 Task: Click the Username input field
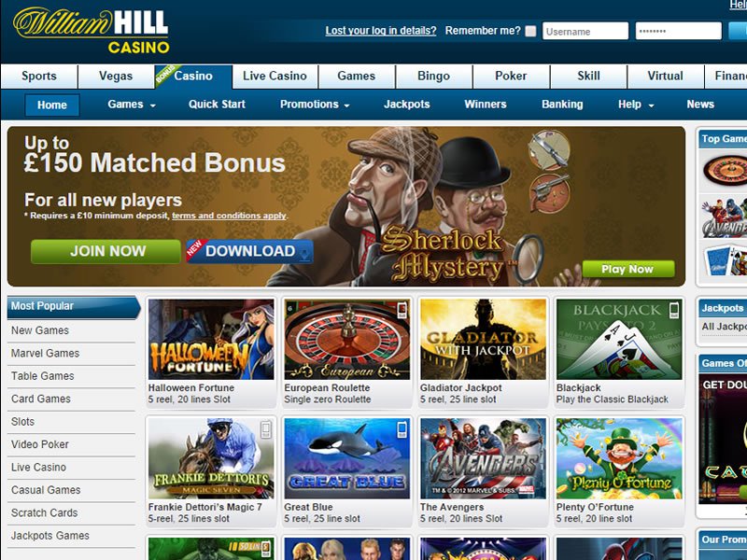pos(585,32)
